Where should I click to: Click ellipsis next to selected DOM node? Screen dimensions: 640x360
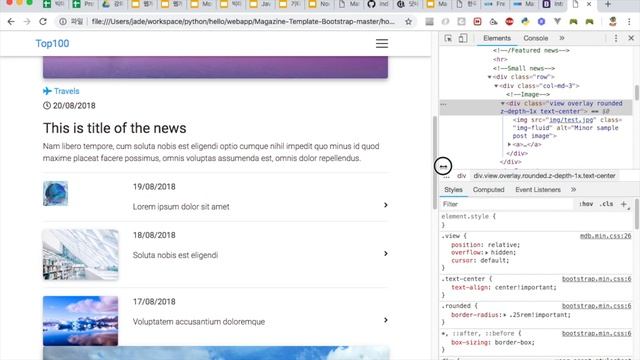click(444, 104)
